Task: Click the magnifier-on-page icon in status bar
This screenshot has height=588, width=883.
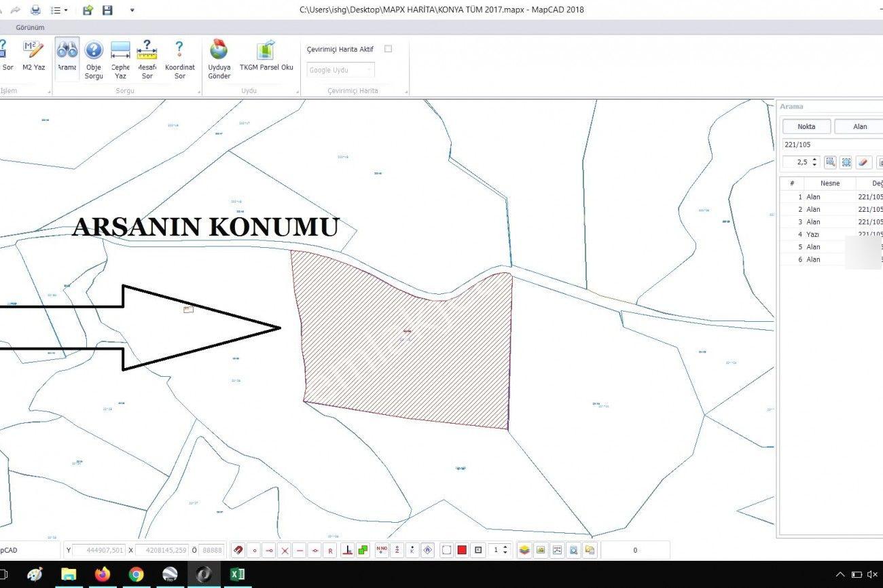Action: coord(573,550)
